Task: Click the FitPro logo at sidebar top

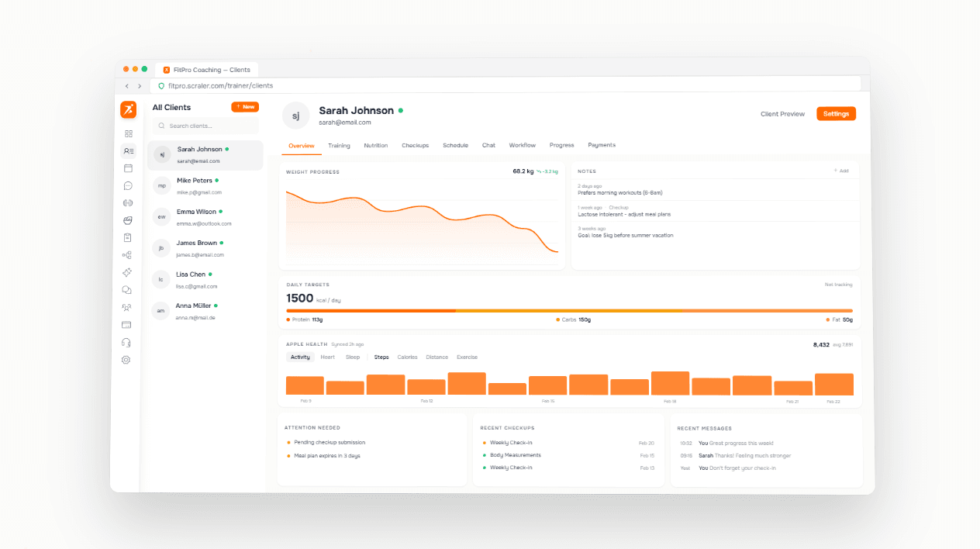Action: tap(127, 109)
